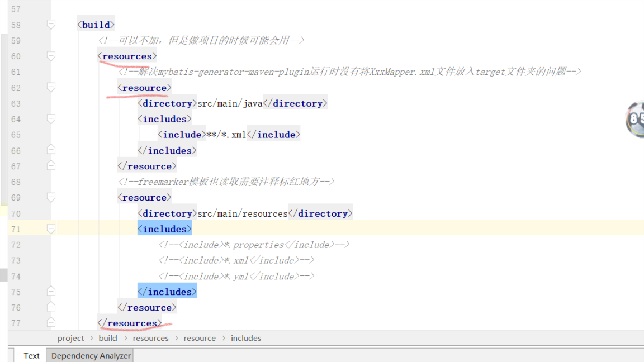The height and width of the screenshot is (362, 644).
Task: Click fold end marker on line 67
Action: pos(51,166)
